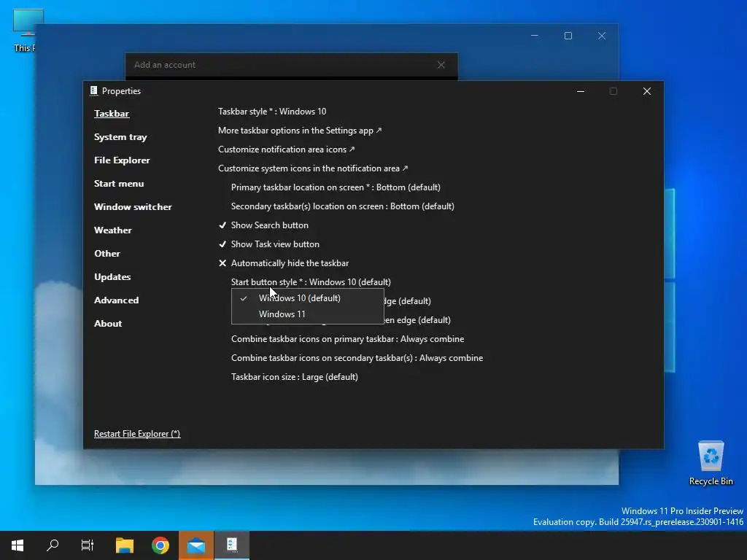Switch to Weather section
The height and width of the screenshot is (560, 747).
[x=113, y=230]
